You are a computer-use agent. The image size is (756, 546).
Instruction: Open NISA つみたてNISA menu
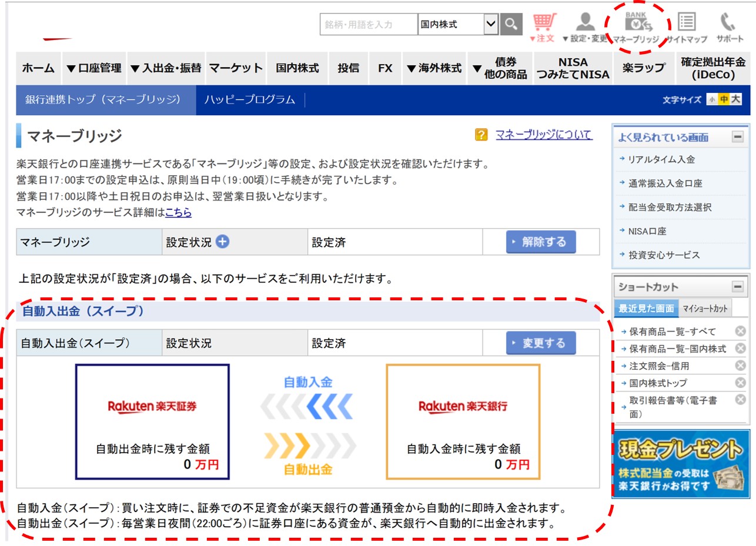573,68
